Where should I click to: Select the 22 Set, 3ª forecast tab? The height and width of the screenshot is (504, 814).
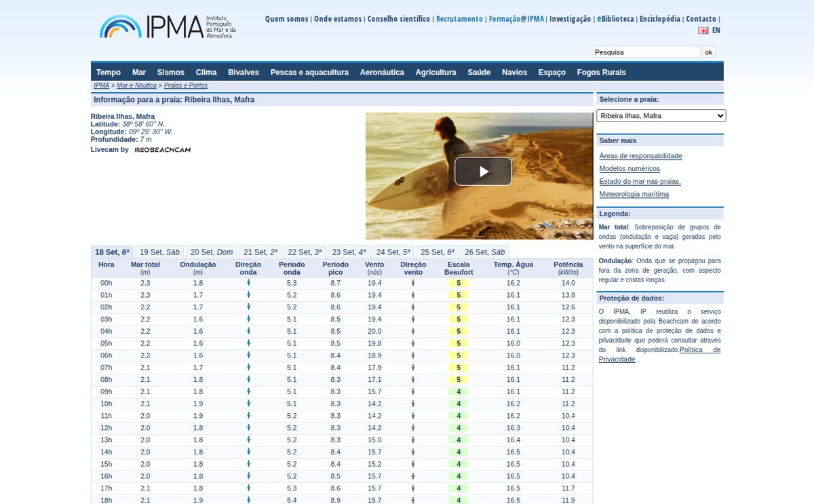click(304, 252)
